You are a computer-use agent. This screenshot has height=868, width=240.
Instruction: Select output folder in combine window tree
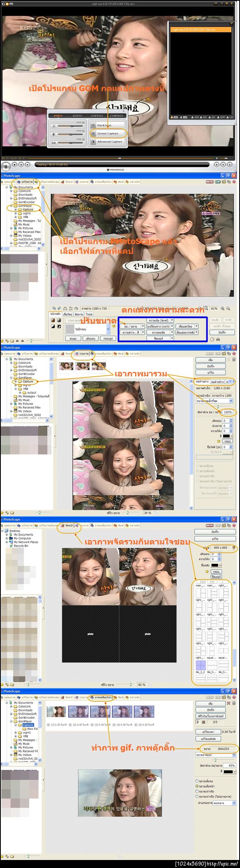pyautogui.click(x=32, y=393)
